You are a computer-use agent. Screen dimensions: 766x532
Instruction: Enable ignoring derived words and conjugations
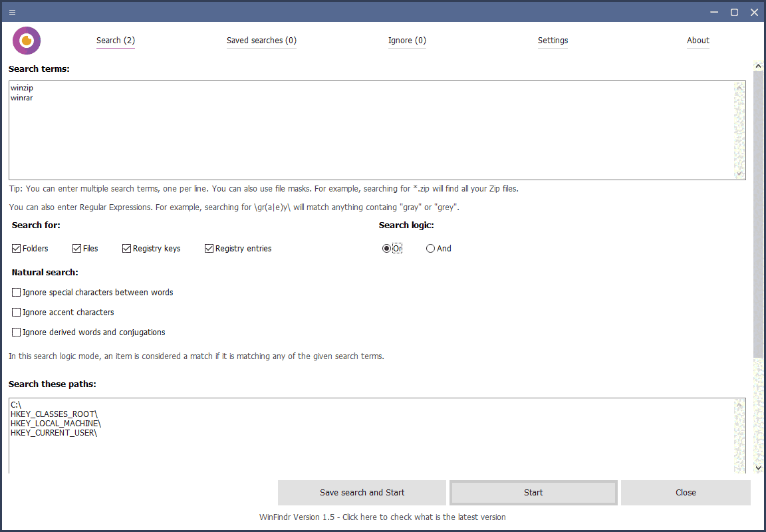pos(16,332)
